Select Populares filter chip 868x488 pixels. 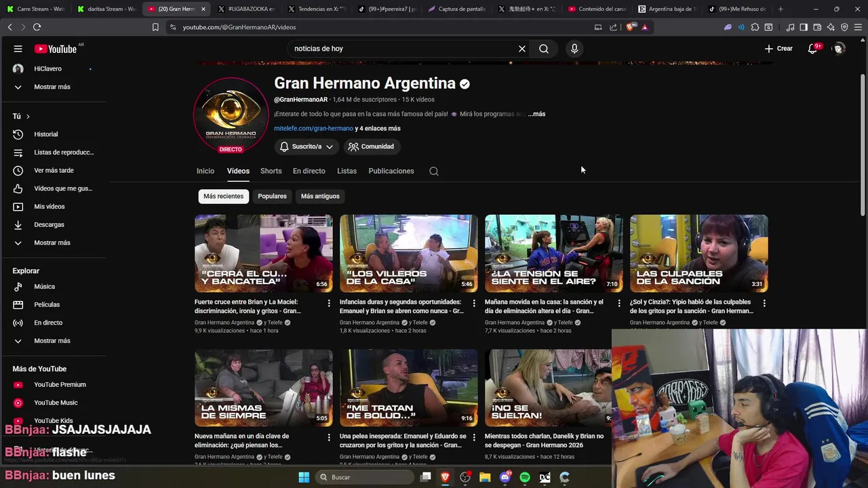coord(272,196)
